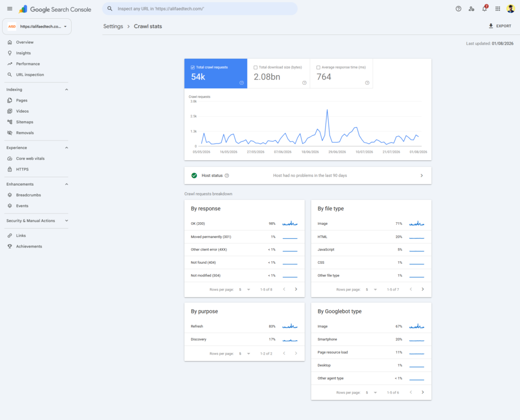Click the Insights lightbulb icon
The height and width of the screenshot is (420, 520).
10,53
